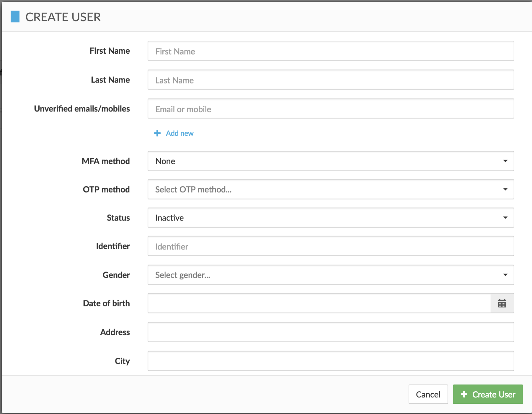Open the MFA method dropdown
Image resolution: width=532 pixels, height=414 pixels.
coord(331,161)
